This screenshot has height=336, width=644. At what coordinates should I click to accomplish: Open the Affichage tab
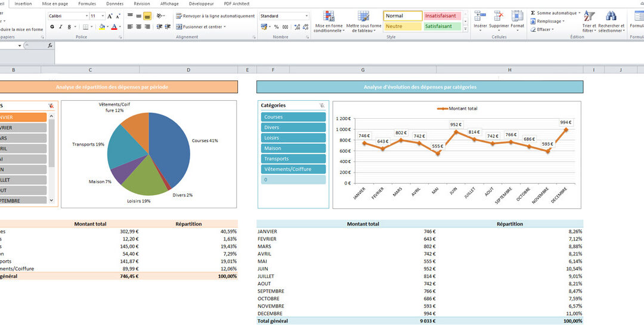[169, 4]
